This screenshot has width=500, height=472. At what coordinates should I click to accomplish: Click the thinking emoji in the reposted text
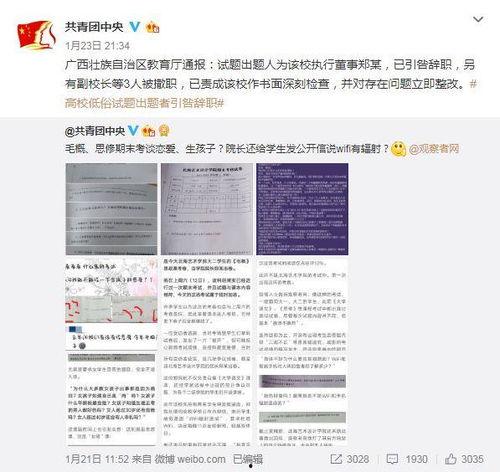[398, 149]
